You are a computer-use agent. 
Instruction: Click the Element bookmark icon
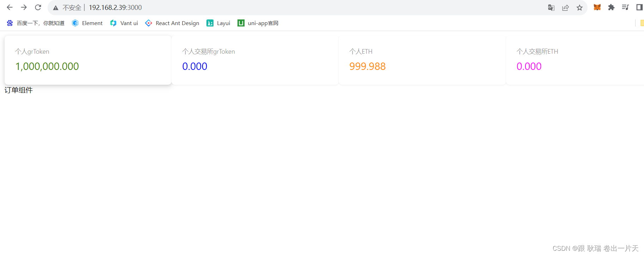[75, 23]
